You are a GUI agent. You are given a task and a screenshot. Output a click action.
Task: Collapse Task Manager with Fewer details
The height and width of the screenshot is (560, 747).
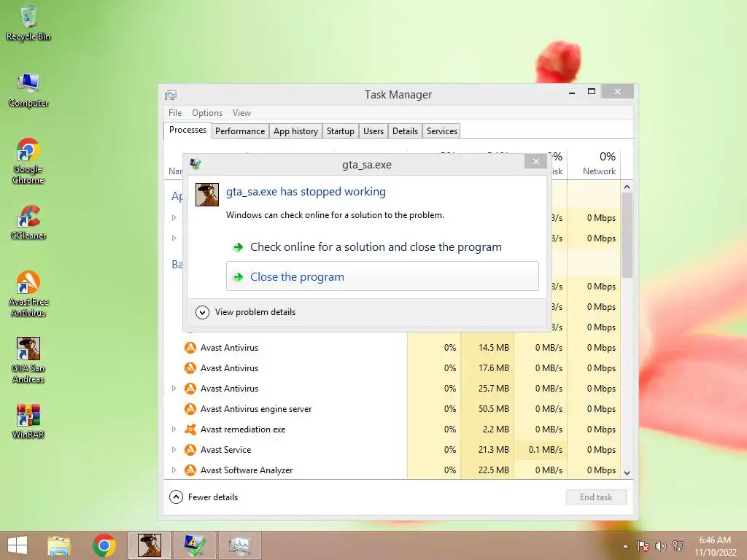(204, 497)
